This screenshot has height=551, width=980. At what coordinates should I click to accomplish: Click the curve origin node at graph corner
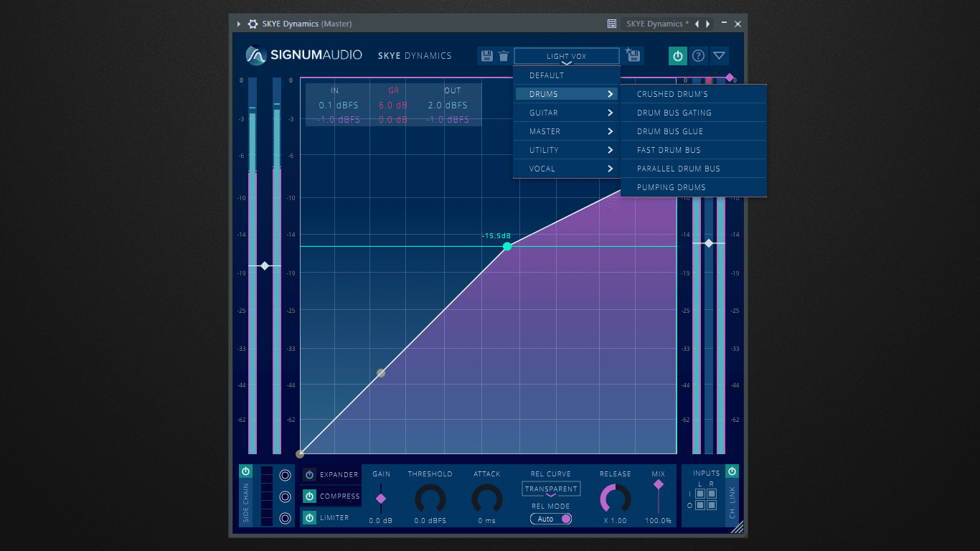(300, 453)
